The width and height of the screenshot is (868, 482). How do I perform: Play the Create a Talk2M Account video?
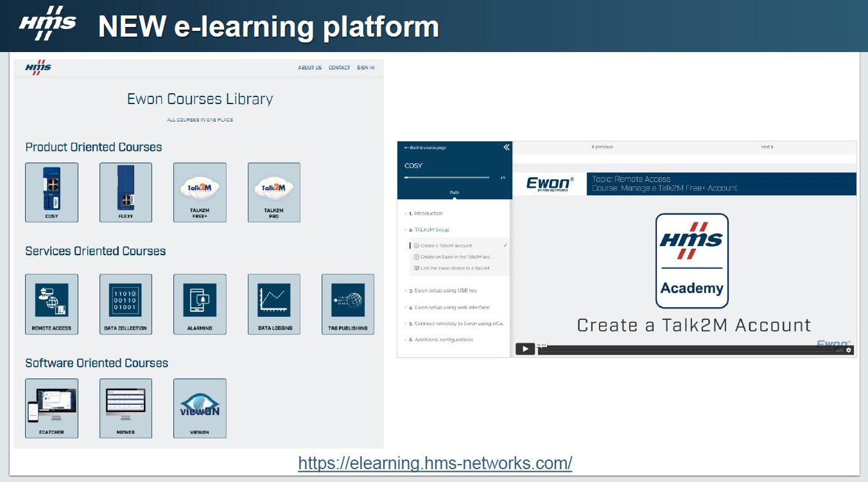525,348
